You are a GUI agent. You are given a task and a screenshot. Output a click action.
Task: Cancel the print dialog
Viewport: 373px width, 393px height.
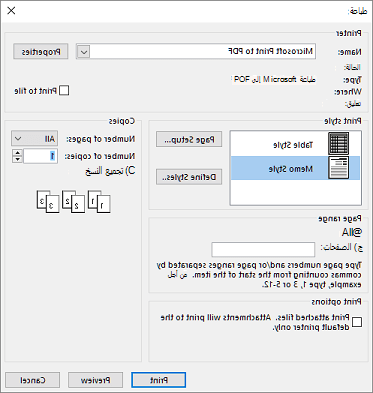33,380
